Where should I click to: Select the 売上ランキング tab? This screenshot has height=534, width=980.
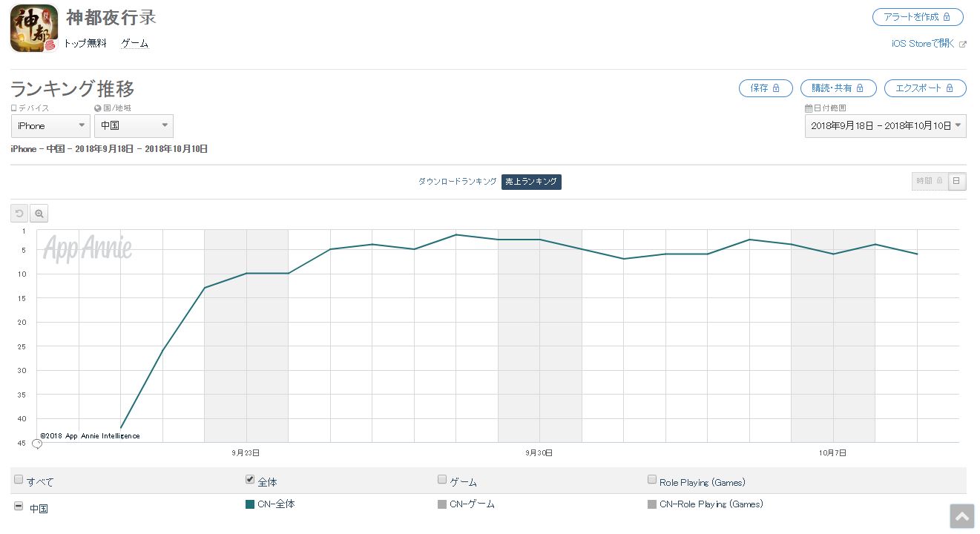(x=531, y=182)
